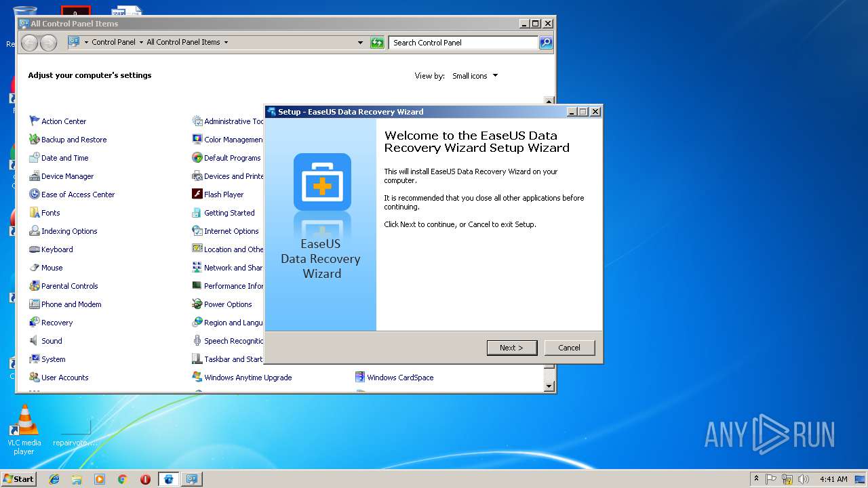Launch Device Manager from Control Panel
Image resolution: width=868 pixels, height=488 pixels.
62,176
